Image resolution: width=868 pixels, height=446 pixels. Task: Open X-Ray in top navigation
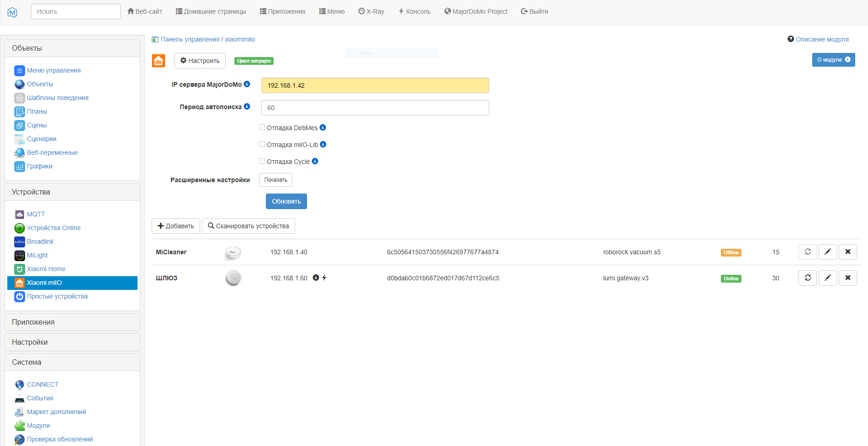coord(371,11)
